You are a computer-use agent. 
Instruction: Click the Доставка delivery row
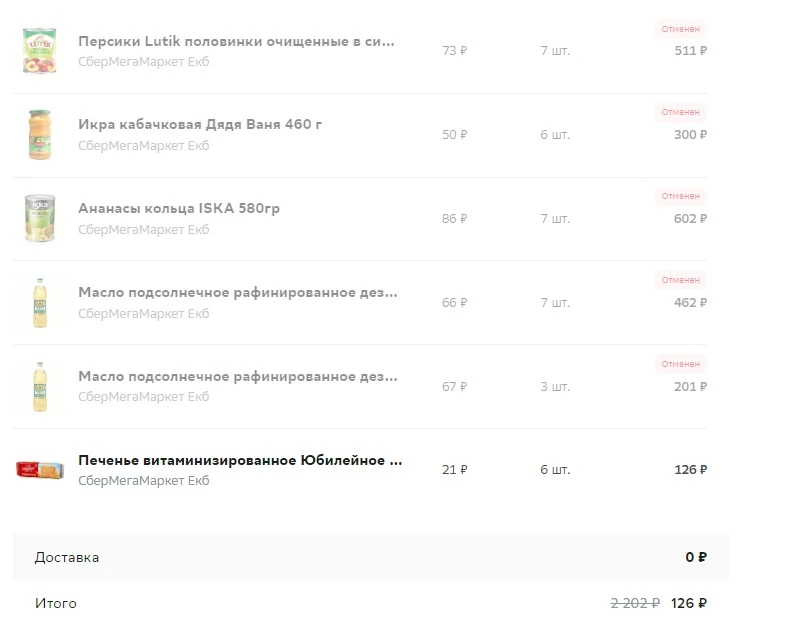pyautogui.click(x=370, y=557)
